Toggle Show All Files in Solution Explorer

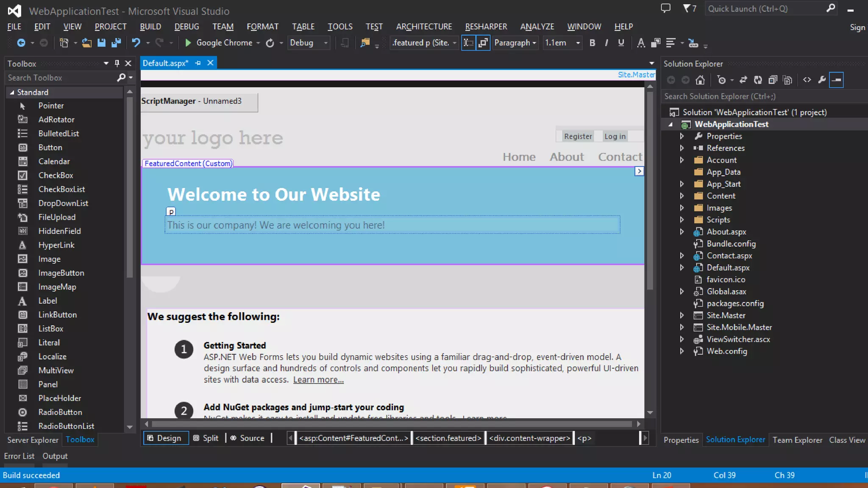click(787, 80)
